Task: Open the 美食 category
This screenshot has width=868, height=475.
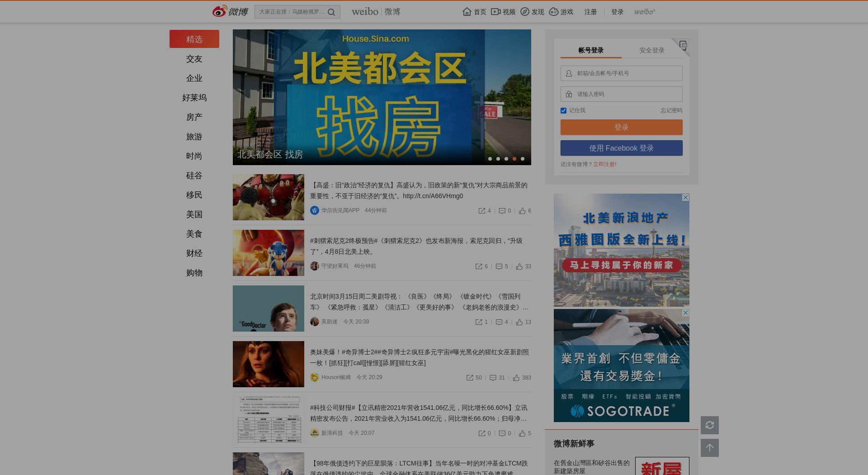Action: pyautogui.click(x=194, y=234)
